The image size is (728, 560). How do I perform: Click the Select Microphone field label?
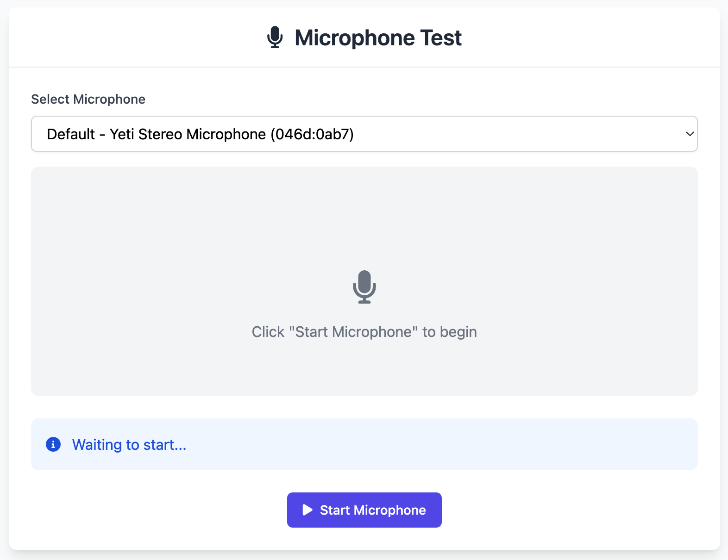coord(88,99)
